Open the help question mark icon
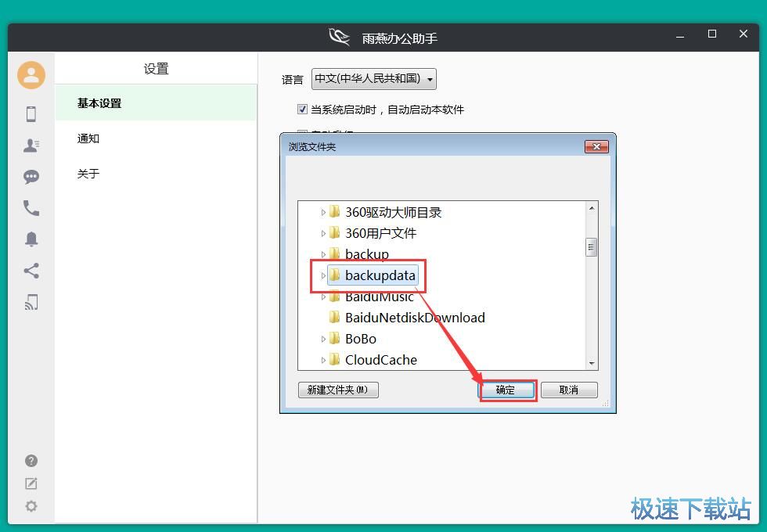The height and width of the screenshot is (532, 767). click(31, 461)
